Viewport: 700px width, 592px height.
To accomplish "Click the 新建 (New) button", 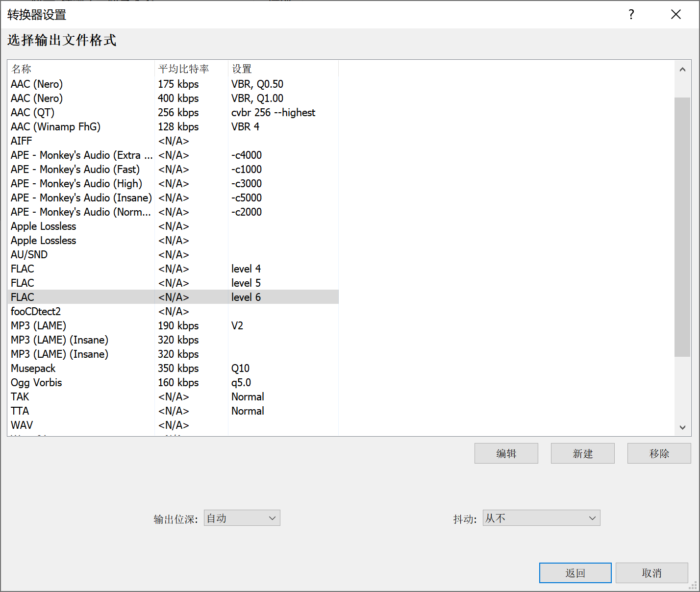I will [x=583, y=453].
